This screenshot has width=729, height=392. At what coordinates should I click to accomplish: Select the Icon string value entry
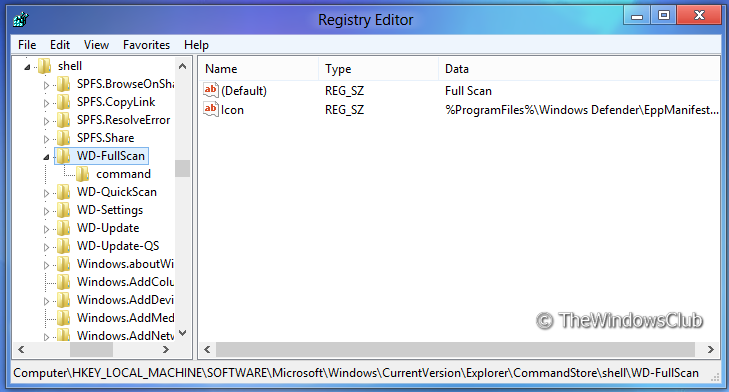(x=224, y=110)
